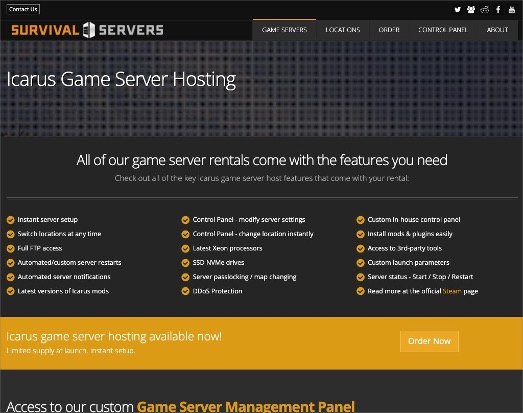Image resolution: width=523 pixels, height=413 pixels.
Task: Click checkmark icon beside DDoS Protection
Action: (185, 291)
